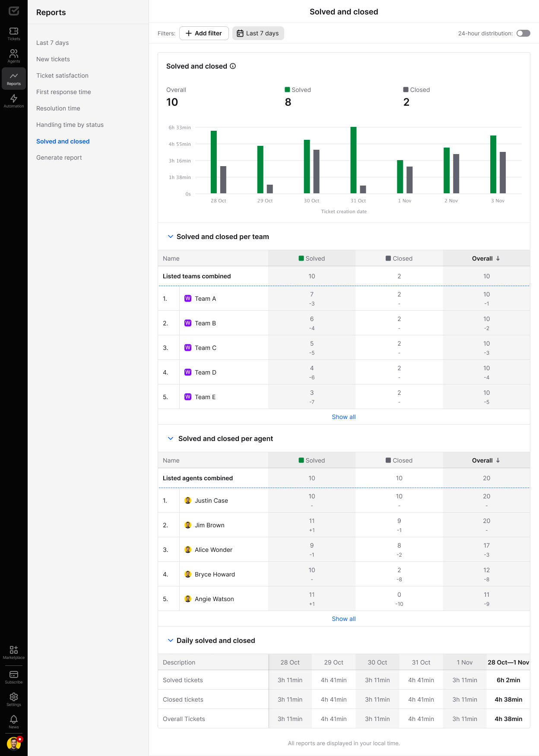Click the Closed tickets row label
The height and width of the screenshot is (756, 539).
pos(183,699)
